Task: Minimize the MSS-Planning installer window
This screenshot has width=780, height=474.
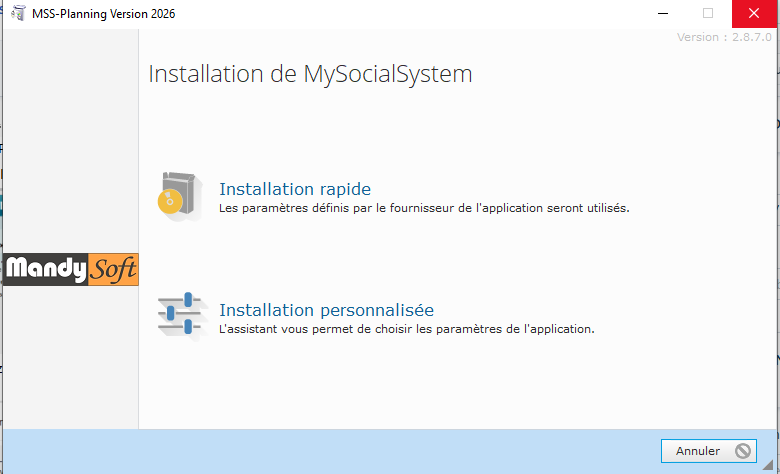Action: pos(663,13)
